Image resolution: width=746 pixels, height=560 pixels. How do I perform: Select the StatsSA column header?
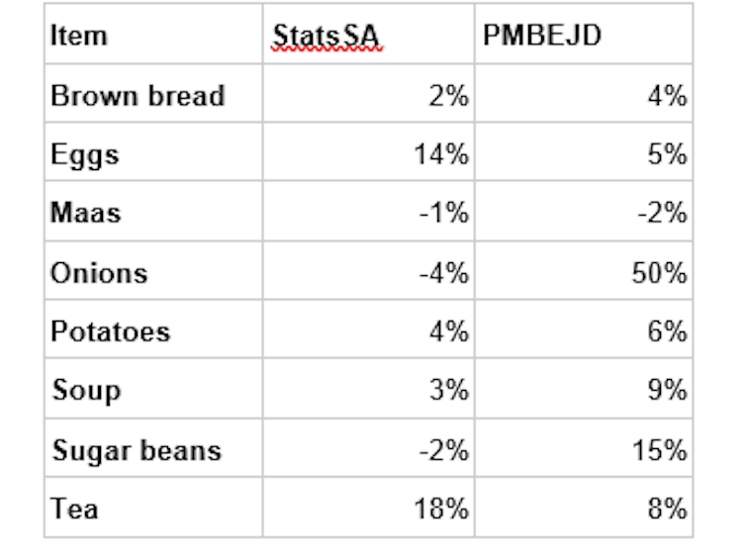coord(326,36)
